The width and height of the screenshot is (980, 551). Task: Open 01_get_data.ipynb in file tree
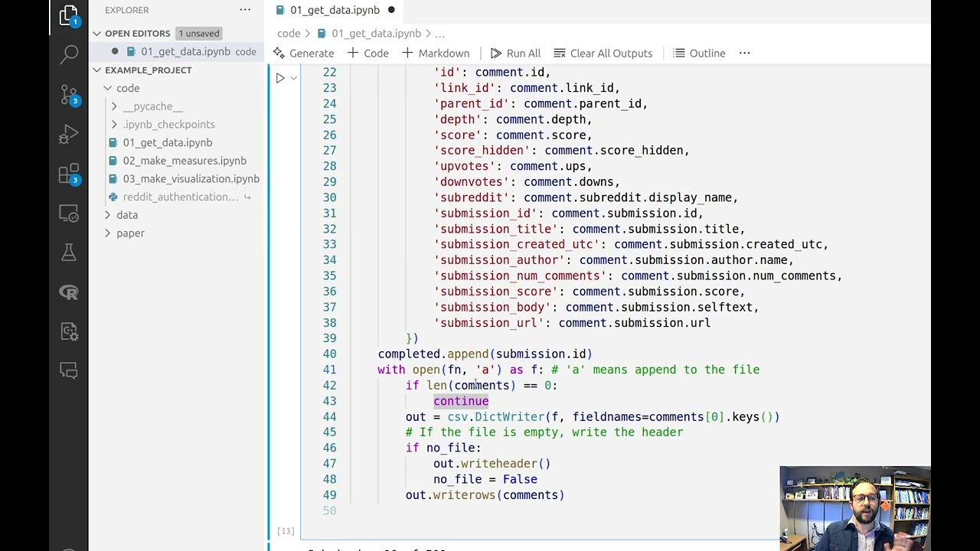168,142
